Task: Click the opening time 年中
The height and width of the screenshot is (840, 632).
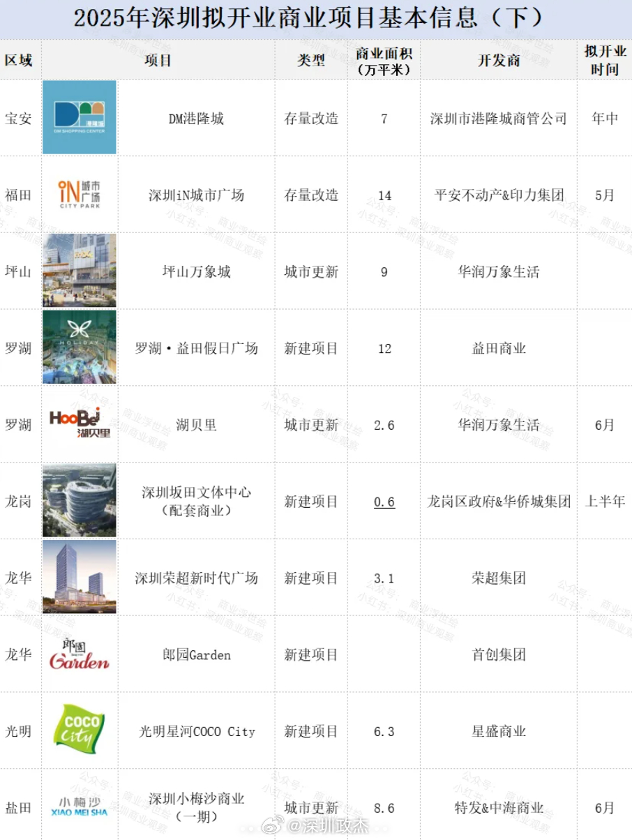Action: pyautogui.click(x=605, y=119)
